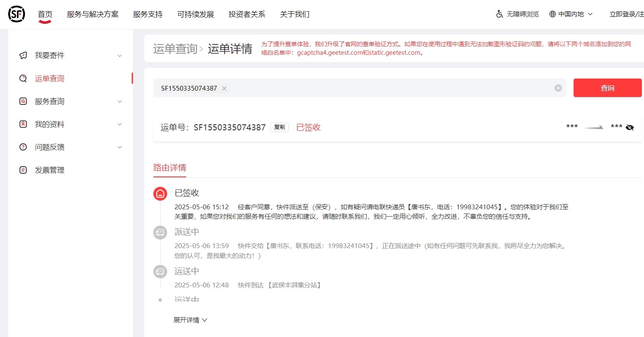Expand the 服务查询 sidebar chevron
This screenshot has width=644, height=337.
[x=120, y=101]
